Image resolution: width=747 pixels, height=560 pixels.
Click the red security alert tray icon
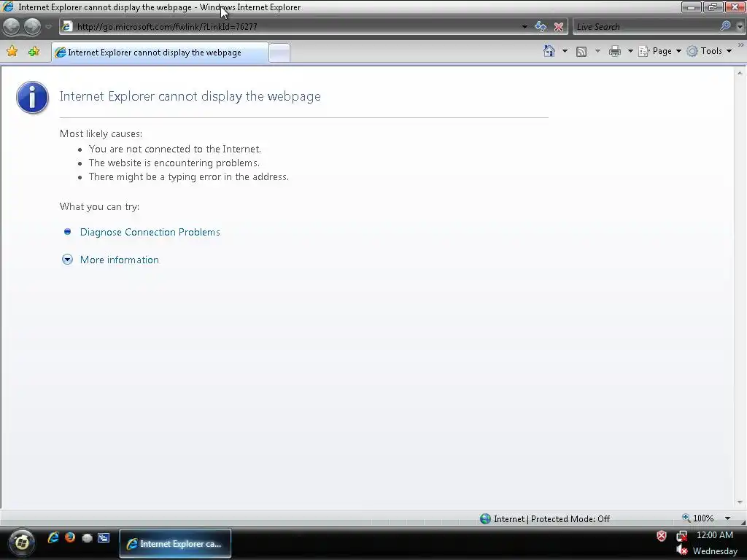pos(662,536)
